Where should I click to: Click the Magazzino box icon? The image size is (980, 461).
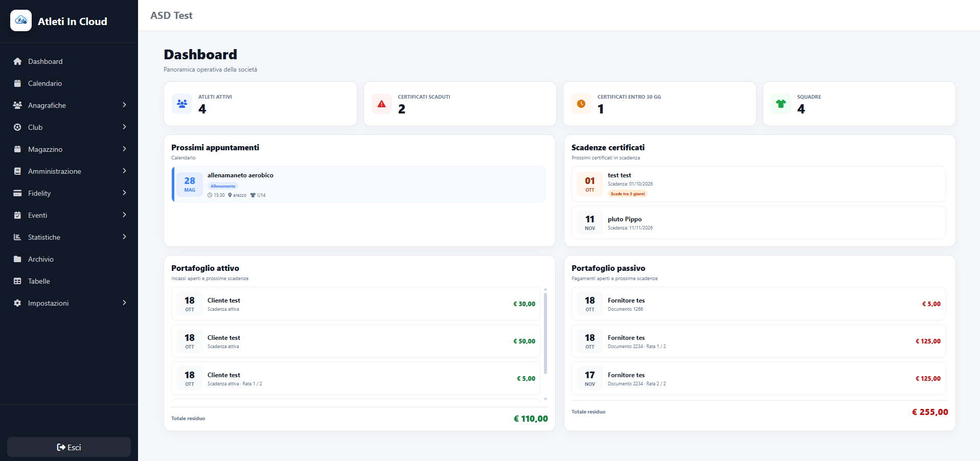pos(17,149)
